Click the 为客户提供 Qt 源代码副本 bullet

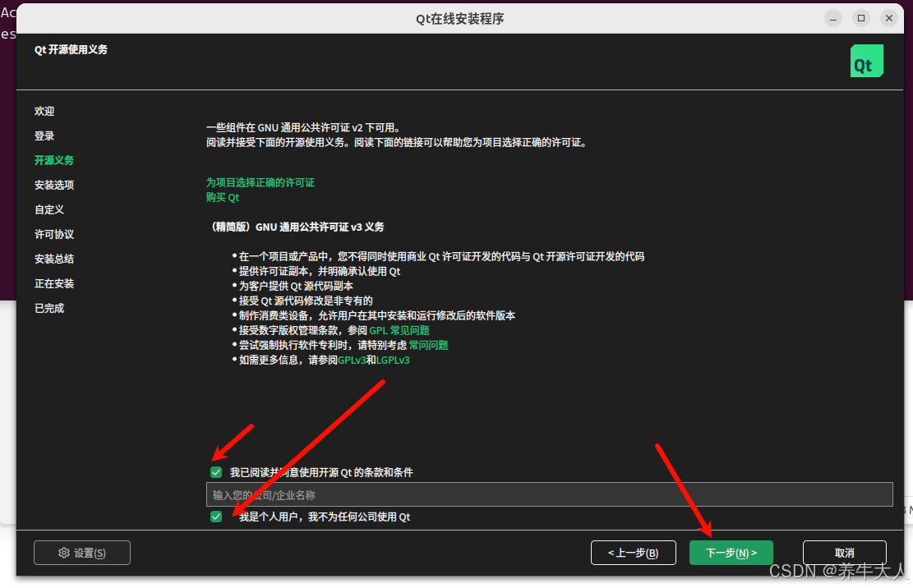click(x=296, y=286)
